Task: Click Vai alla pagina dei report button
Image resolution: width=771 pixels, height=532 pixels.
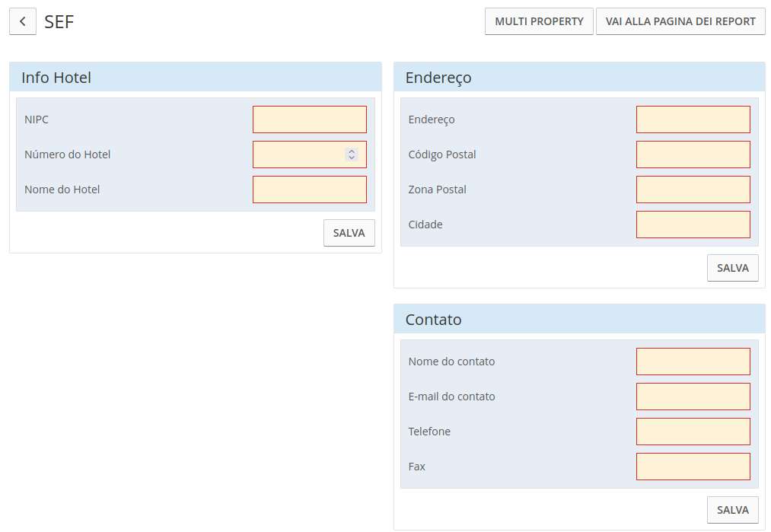Action: pos(680,21)
